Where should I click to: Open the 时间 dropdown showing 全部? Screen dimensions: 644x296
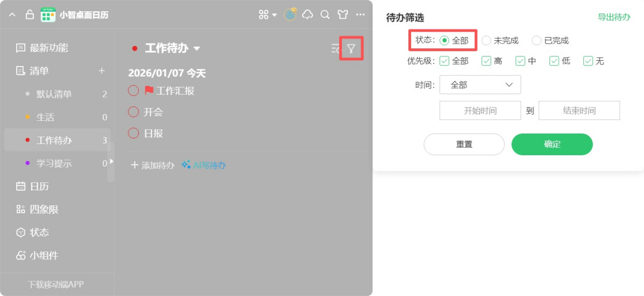tap(480, 85)
